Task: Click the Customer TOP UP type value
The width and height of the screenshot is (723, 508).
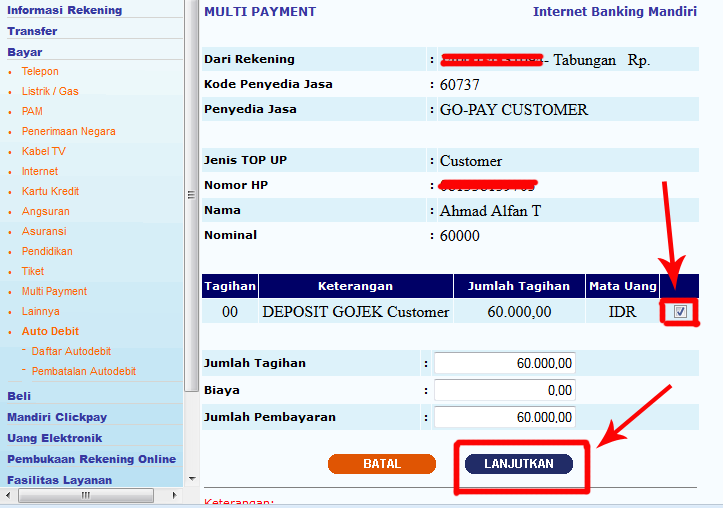Action: (x=471, y=161)
